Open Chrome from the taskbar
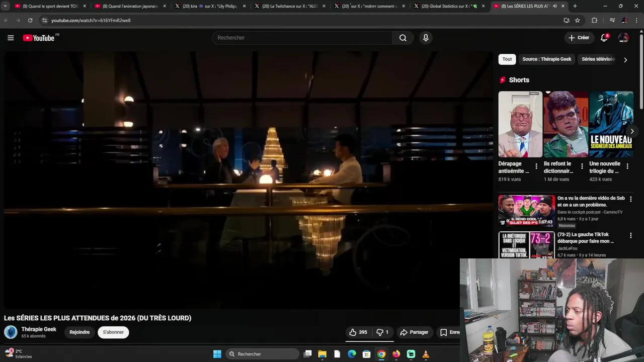Screen dimensions: 644x362 click(381, 354)
